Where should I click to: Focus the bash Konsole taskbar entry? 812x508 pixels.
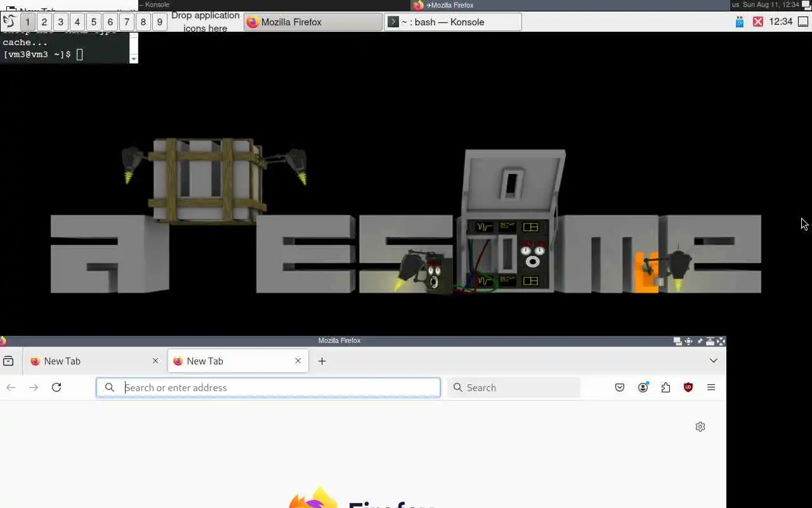tap(452, 22)
